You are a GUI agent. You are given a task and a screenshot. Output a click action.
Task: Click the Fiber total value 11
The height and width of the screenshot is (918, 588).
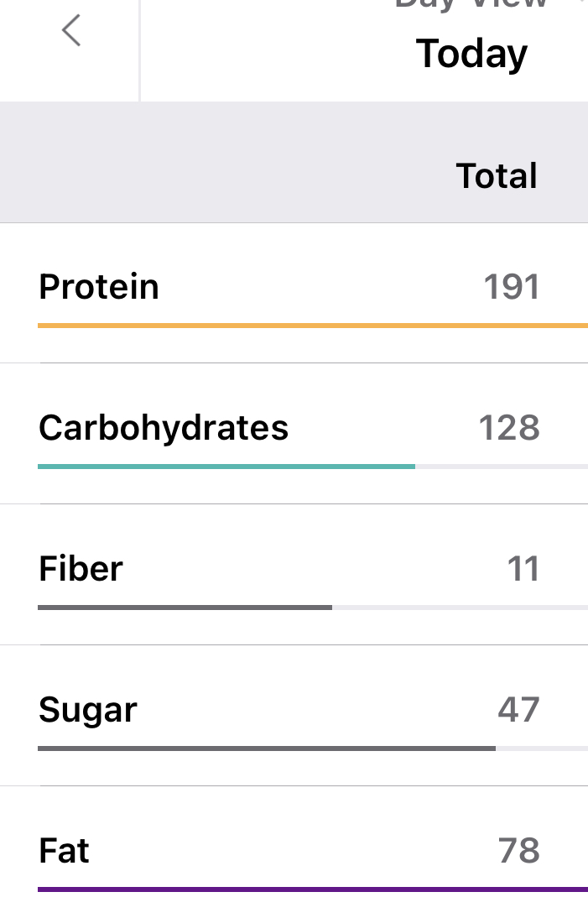523,569
